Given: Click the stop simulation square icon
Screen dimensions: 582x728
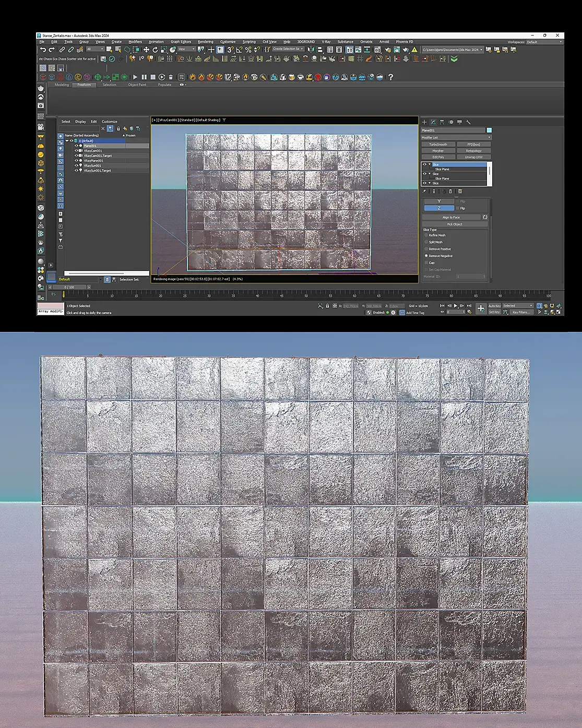Looking at the screenshot, I should click(x=153, y=77).
